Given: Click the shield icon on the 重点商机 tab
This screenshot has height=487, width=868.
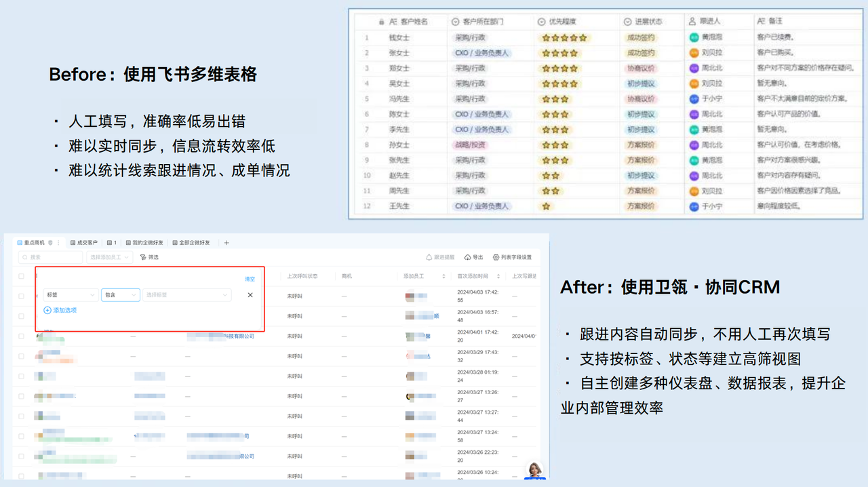Looking at the screenshot, I should point(50,243).
